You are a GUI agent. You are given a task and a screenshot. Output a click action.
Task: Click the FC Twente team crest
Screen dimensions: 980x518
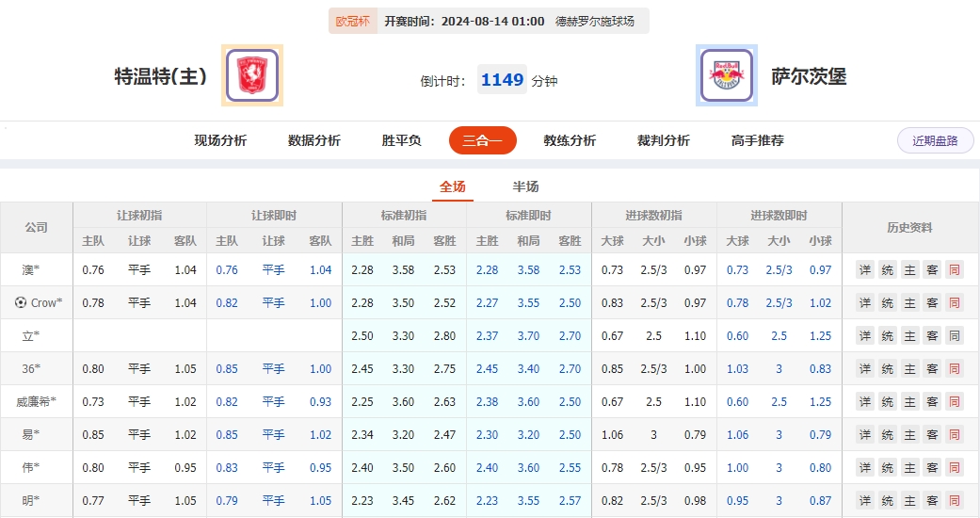[252, 75]
